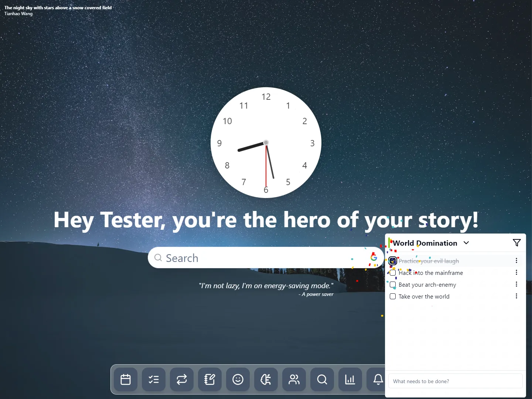Click the magnifier icon in the dock
Screen dimensions: 532x399
tap(322, 379)
